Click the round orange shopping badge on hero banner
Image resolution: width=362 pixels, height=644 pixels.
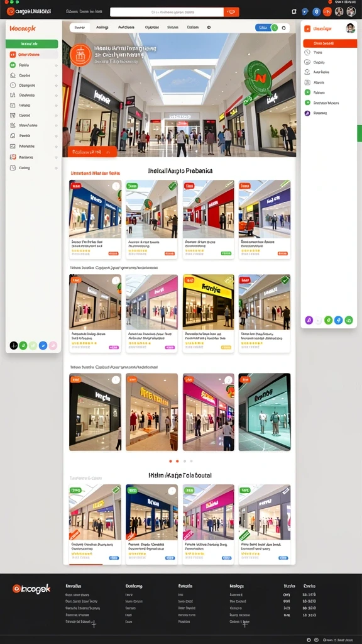(80, 55)
